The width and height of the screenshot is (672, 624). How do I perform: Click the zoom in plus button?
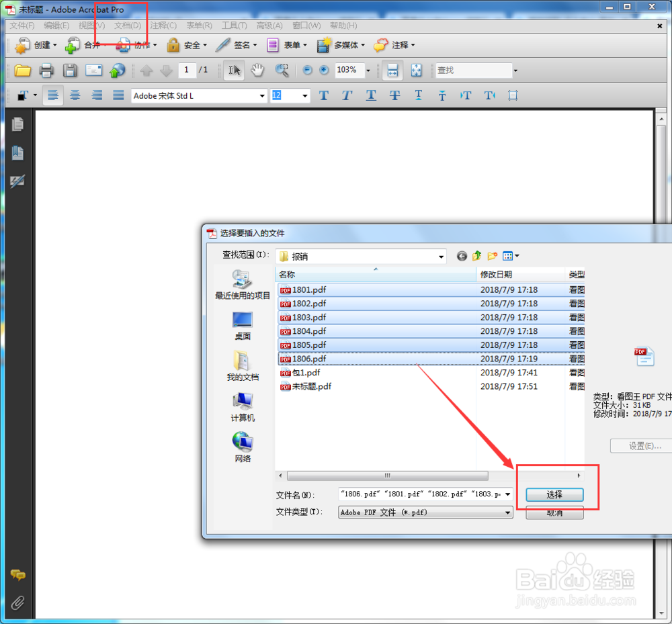click(324, 70)
